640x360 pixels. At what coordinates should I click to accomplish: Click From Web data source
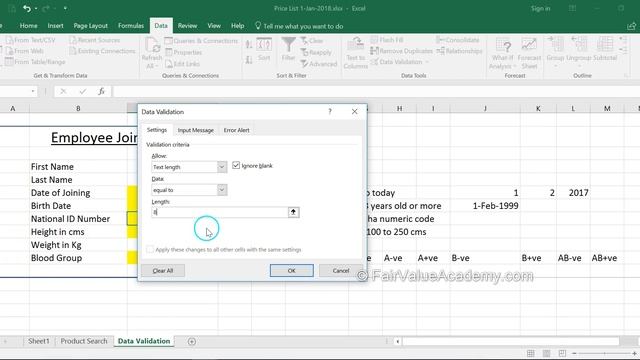(24, 51)
